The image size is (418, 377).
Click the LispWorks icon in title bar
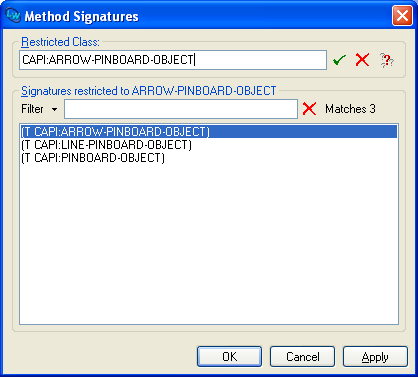pos(13,16)
